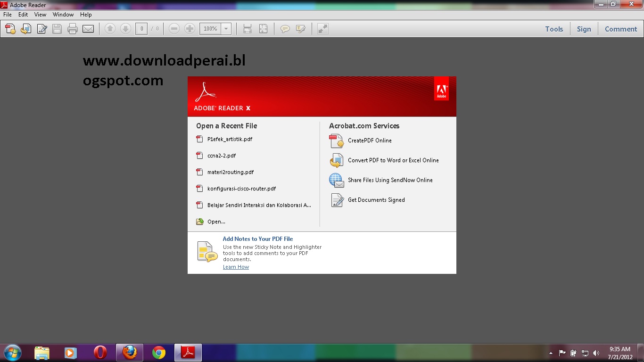Click CreatePDF Online service
This screenshot has height=362, width=644.
coord(370,140)
